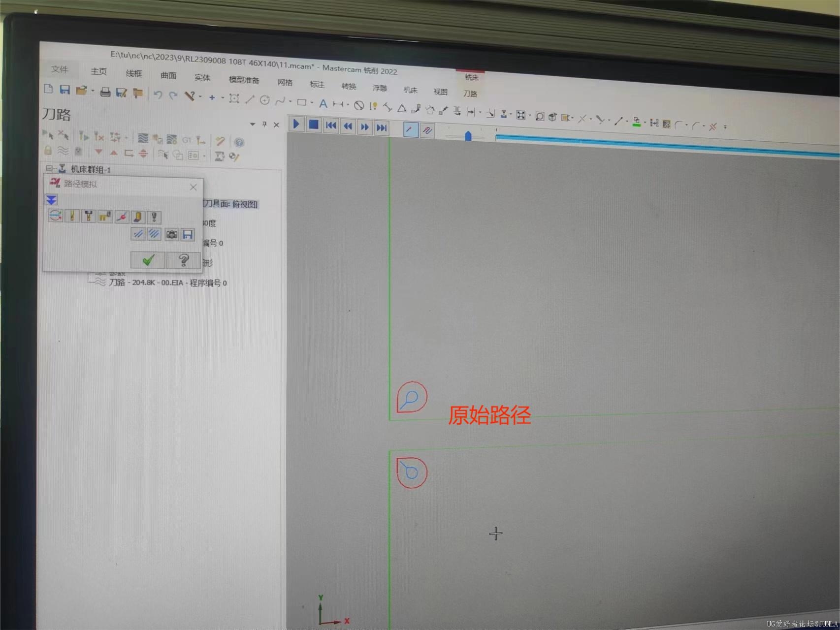Expand the path simulation dialog with blue double arrow

point(52,199)
